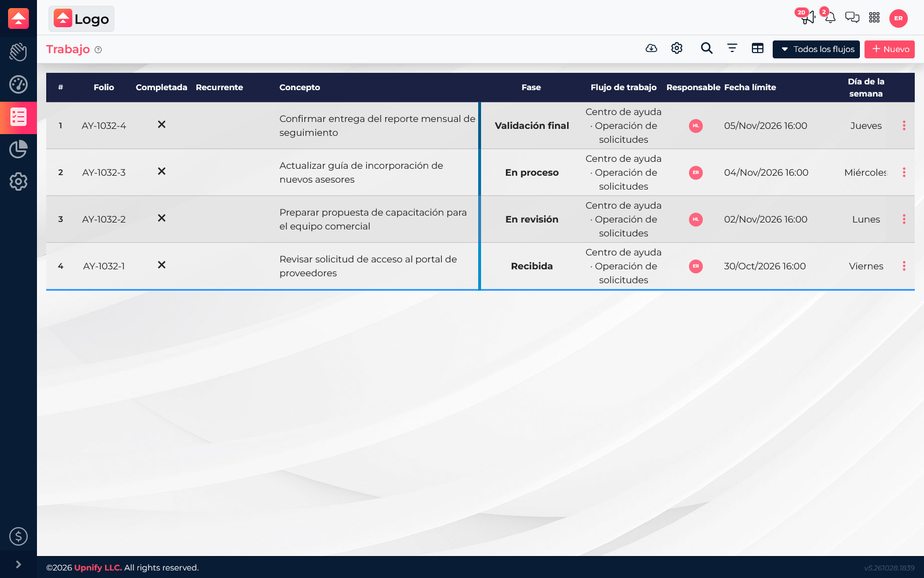Click the Upnify home icon in sidebar

(x=18, y=18)
